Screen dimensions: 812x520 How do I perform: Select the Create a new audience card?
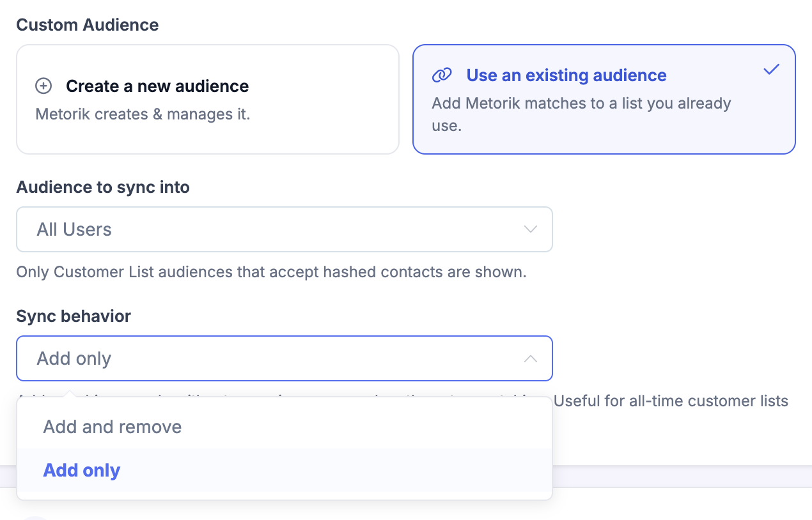click(208, 99)
